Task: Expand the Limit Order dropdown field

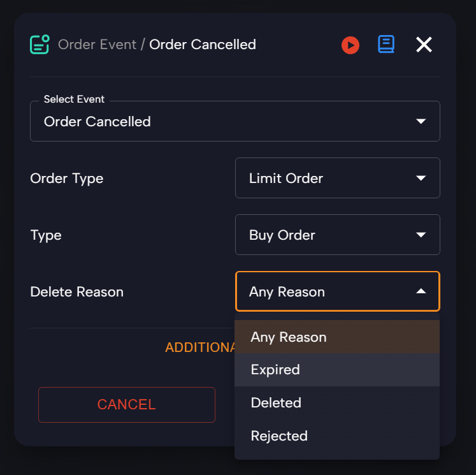Action: coord(338,178)
